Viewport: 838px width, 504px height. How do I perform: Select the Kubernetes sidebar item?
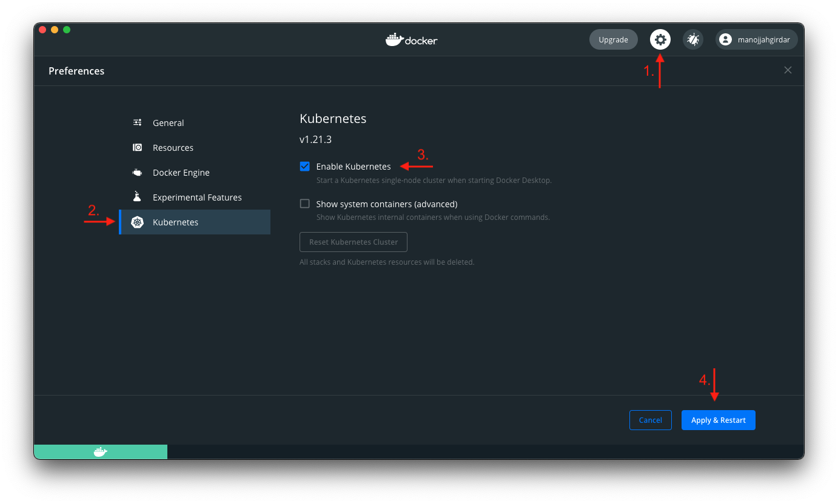(x=195, y=222)
